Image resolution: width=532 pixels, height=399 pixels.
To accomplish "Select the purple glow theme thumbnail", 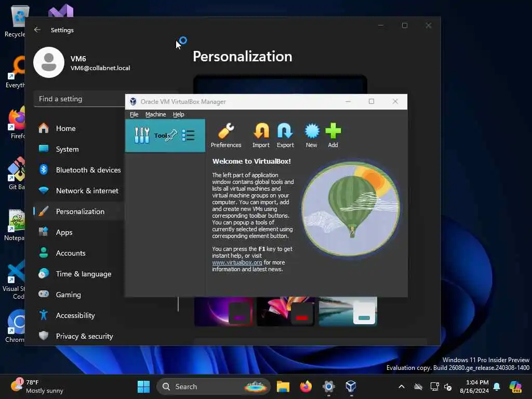I will tap(224, 312).
